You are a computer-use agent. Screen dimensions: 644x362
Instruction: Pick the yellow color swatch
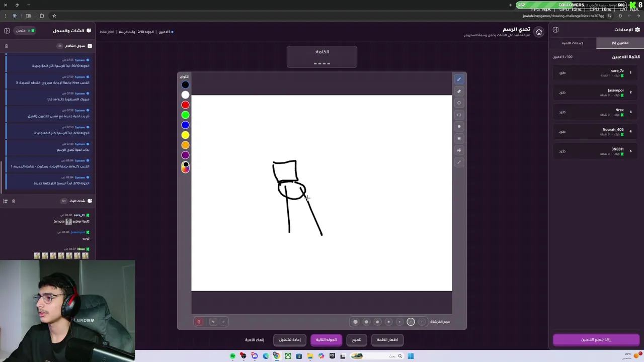(x=185, y=135)
